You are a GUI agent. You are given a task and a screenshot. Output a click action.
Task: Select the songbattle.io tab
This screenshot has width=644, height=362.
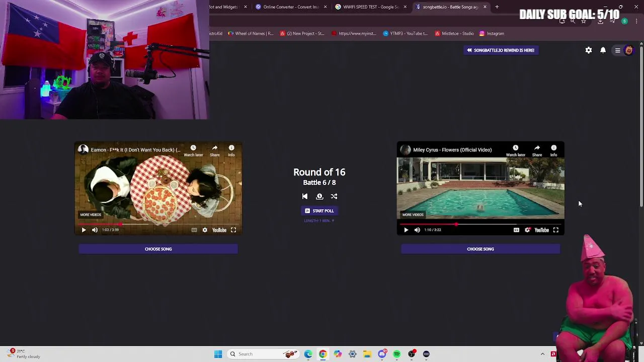pyautogui.click(x=450, y=7)
